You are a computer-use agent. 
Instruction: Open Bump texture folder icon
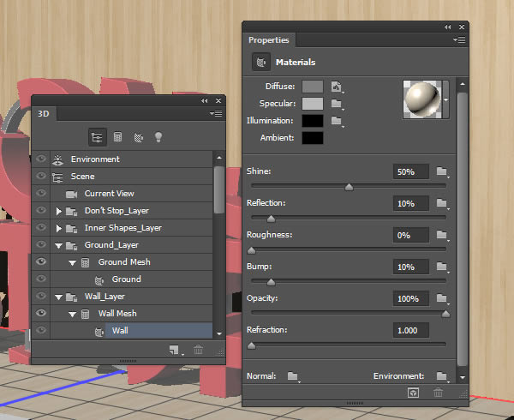[x=442, y=267]
